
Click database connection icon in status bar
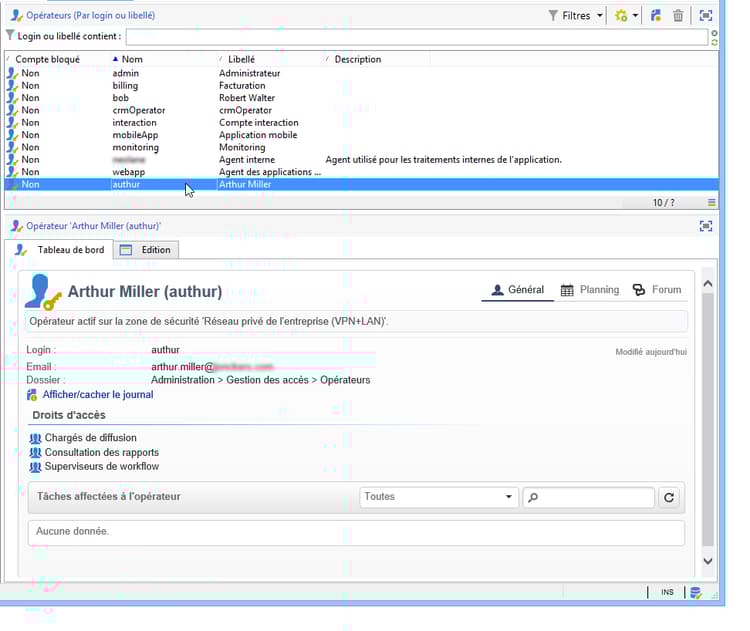coord(696,593)
